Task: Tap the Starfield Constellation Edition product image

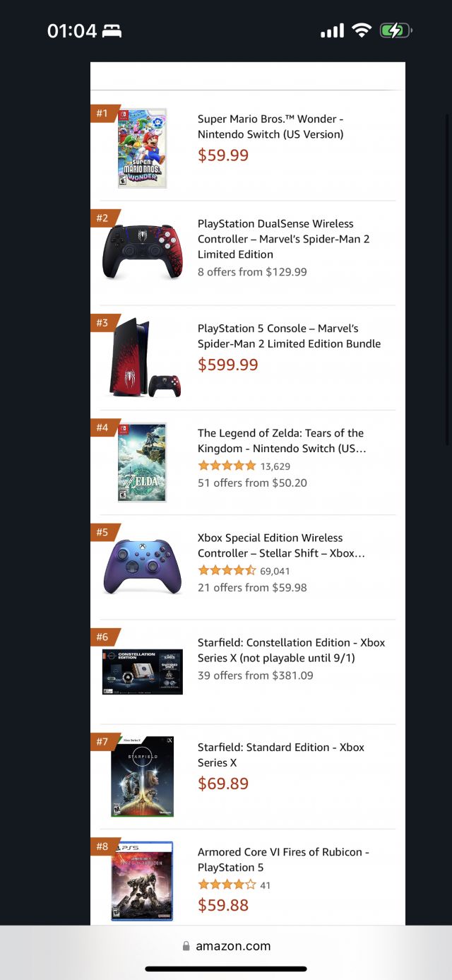Action: point(142,671)
